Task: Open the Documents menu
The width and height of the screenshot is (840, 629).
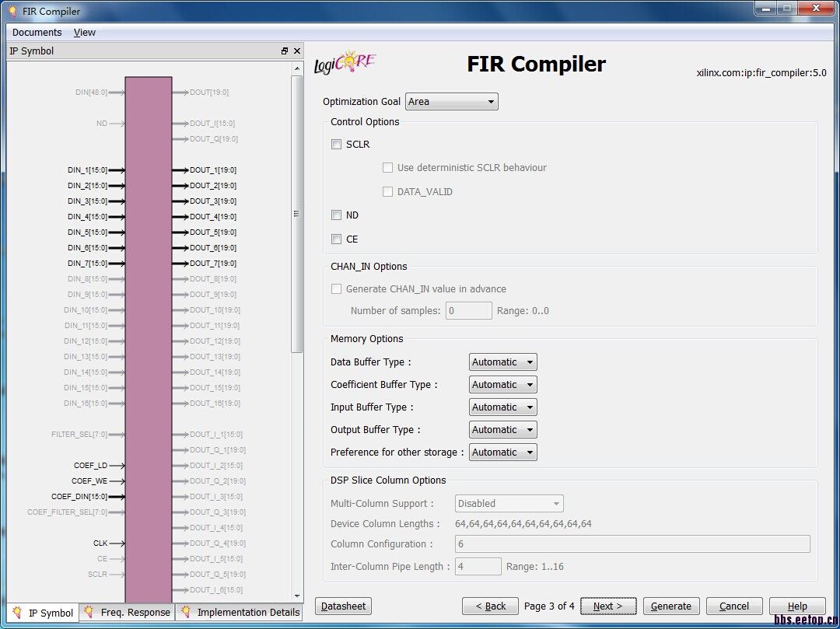Action: pyautogui.click(x=37, y=32)
